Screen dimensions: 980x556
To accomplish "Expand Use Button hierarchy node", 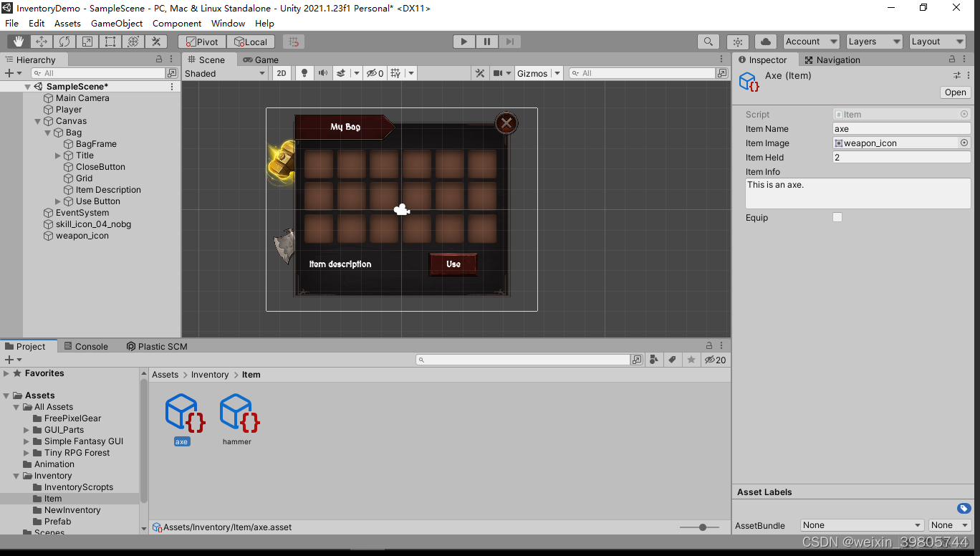I will pyautogui.click(x=58, y=201).
